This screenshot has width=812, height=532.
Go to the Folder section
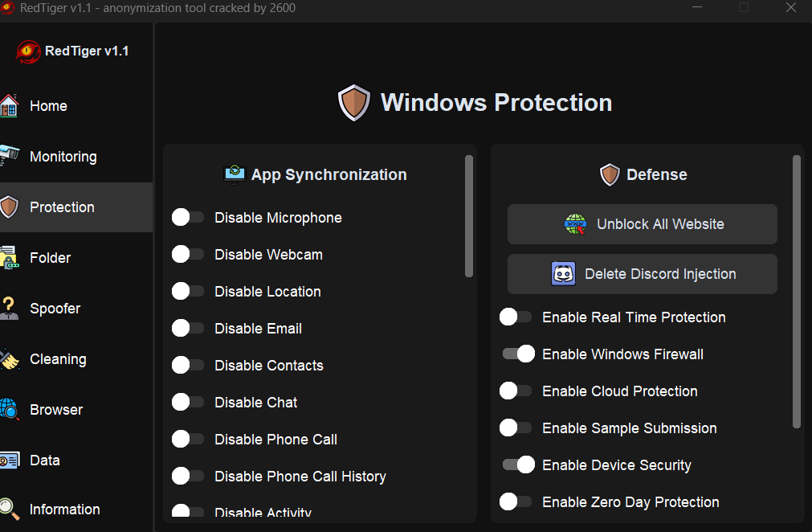click(x=76, y=257)
